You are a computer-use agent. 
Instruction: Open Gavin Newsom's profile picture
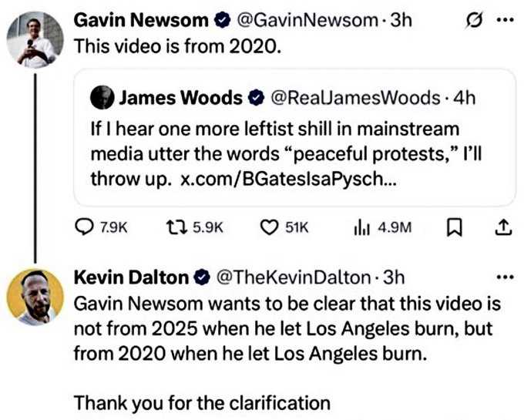click(x=35, y=40)
